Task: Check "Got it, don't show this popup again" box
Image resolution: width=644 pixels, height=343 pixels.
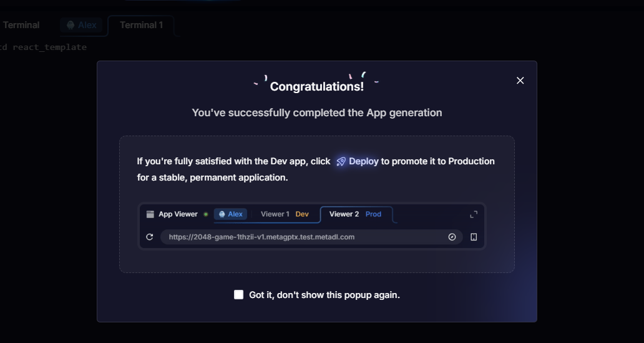Action: coord(238,294)
